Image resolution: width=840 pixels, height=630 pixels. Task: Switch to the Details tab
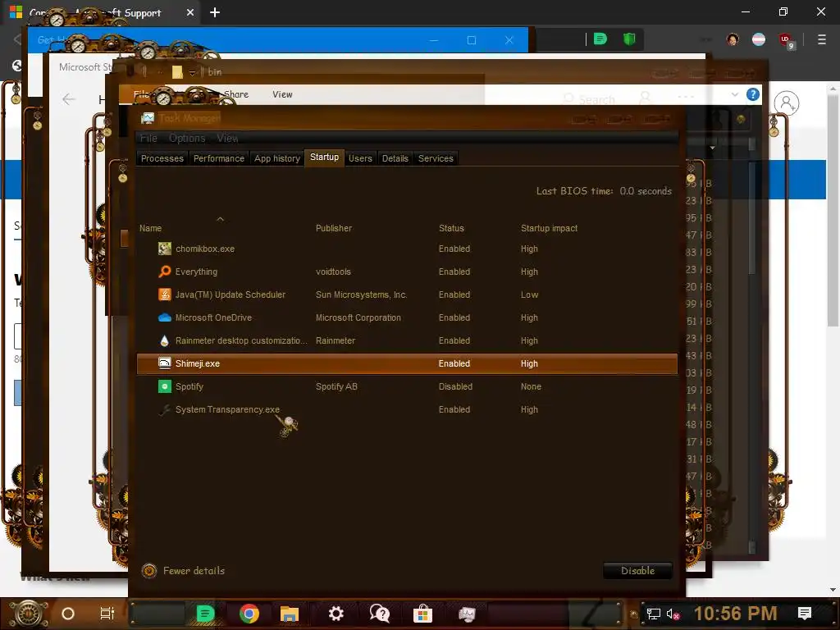(395, 158)
